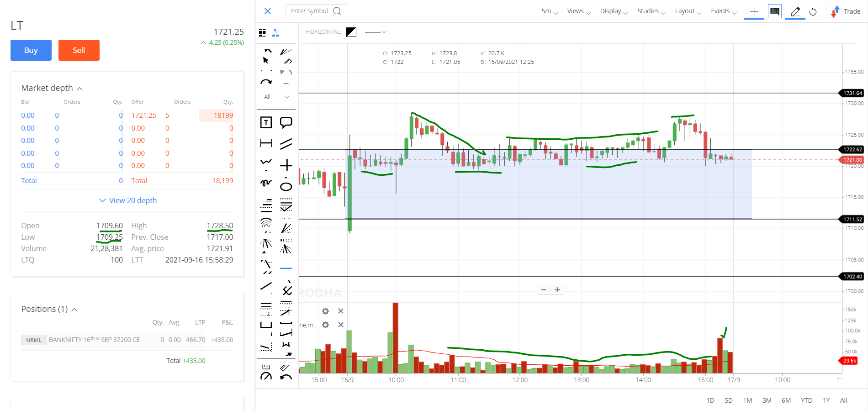Click the curved redo arrow icon
This screenshot has height=410, width=868.
[x=266, y=82]
